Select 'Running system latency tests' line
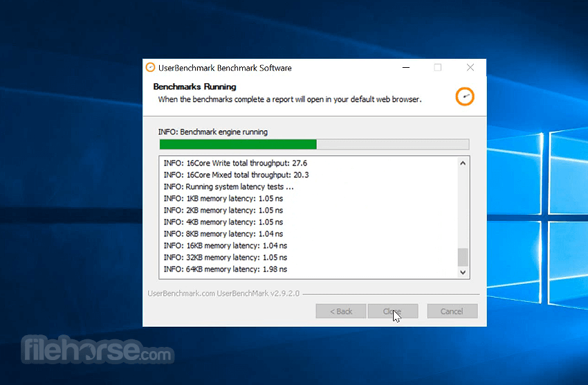This screenshot has width=588, height=385. pos(228,187)
